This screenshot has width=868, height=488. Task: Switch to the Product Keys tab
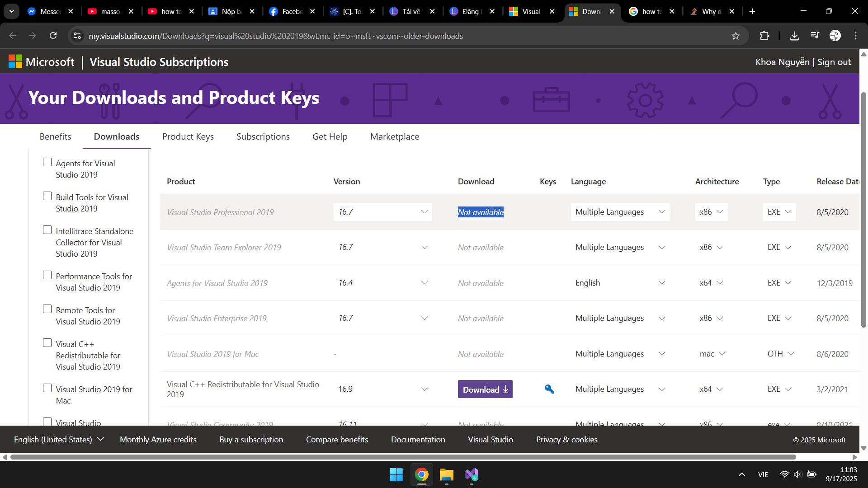(188, 136)
